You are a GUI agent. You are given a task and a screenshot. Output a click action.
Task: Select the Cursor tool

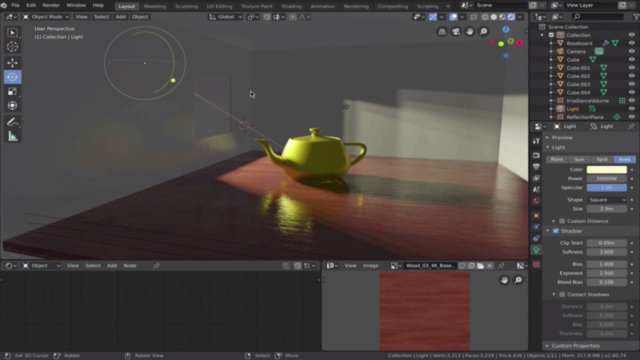point(12,47)
